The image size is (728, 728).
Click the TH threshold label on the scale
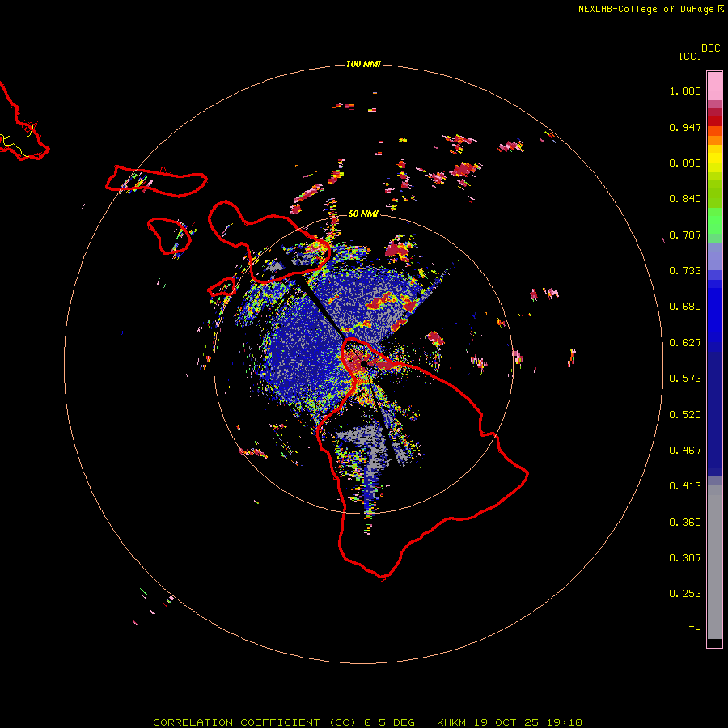click(x=695, y=629)
